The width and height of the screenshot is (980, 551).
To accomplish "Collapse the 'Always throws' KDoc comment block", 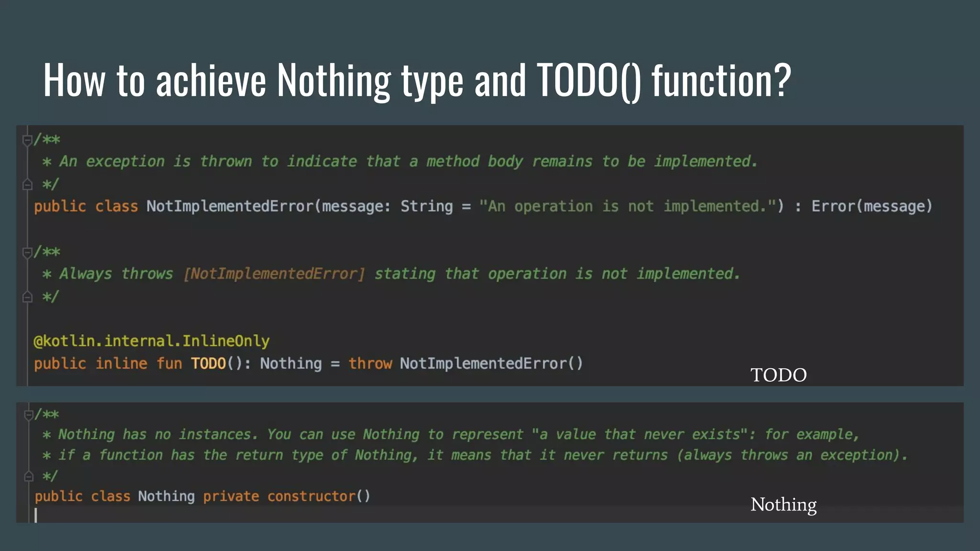I will [27, 252].
